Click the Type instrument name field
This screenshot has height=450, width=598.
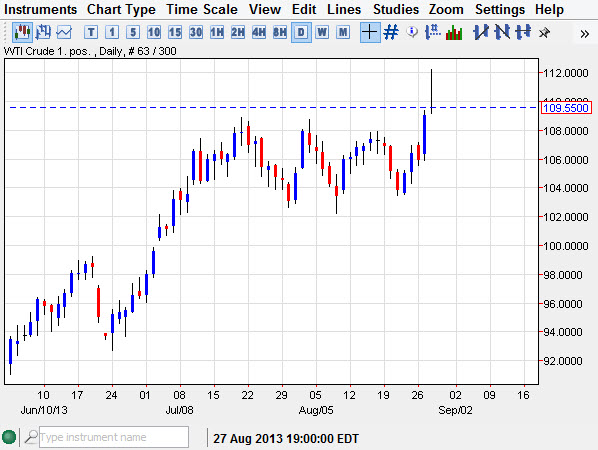point(114,437)
